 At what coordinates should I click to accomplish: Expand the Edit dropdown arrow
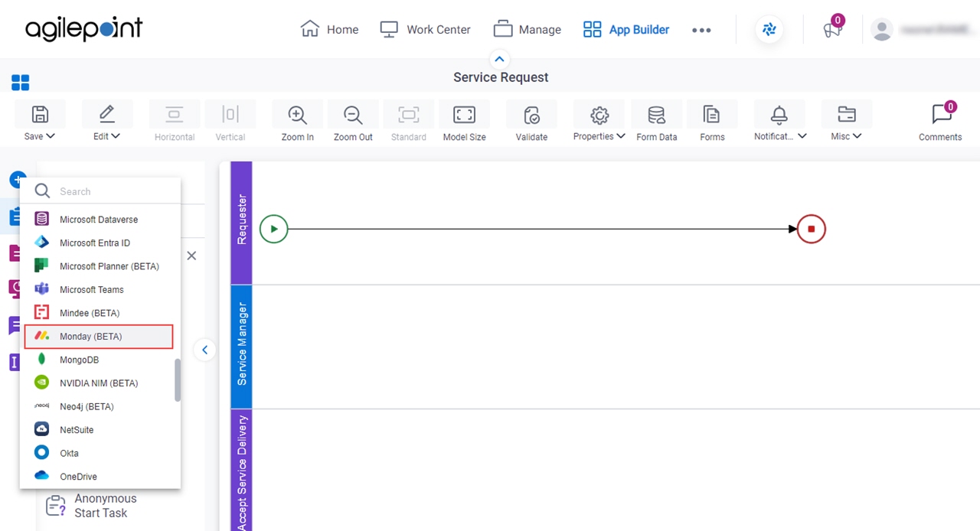click(116, 136)
